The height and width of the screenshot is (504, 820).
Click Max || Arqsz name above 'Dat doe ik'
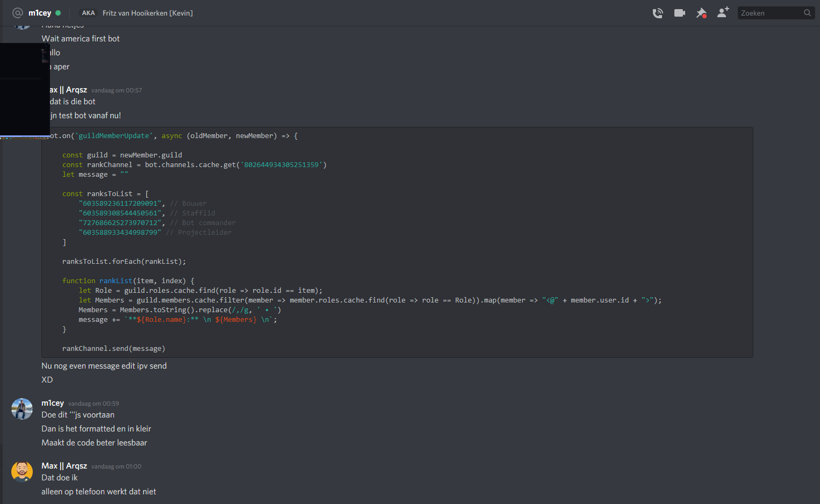(64, 466)
